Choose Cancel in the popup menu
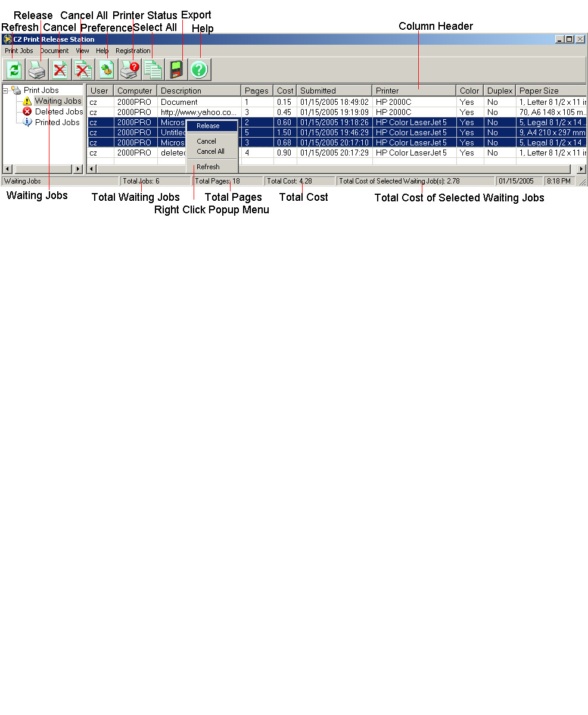This screenshot has width=588, height=715. tap(212, 141)
